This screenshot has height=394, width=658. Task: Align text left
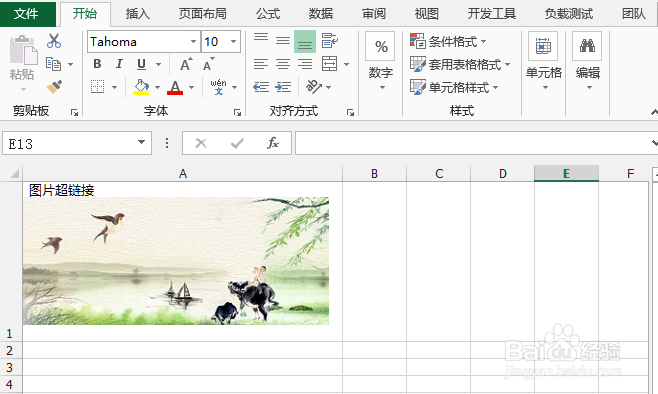(x=261, y=64)
